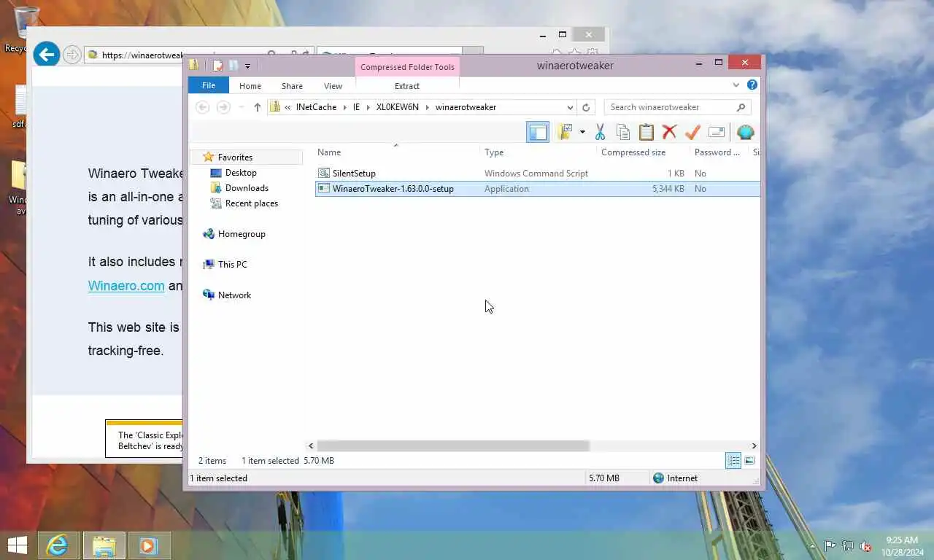This screenshot has width=934, height=560.
Task: Click the horizontal scrollbar left arrow
Action: [311, 446]
